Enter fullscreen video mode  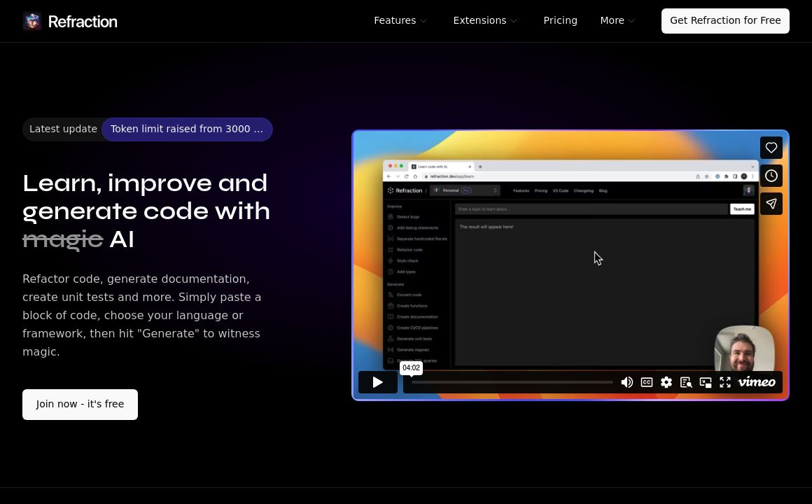point(725,382)
